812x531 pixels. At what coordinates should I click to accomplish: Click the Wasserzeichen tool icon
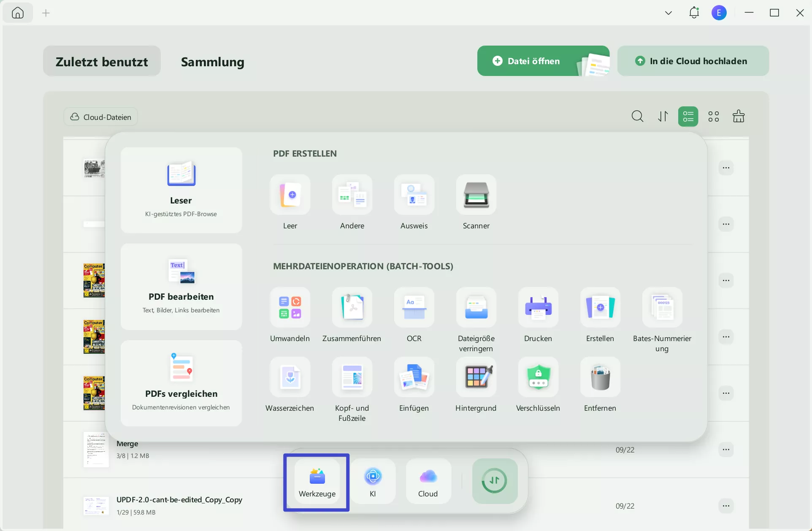[290, 377]
